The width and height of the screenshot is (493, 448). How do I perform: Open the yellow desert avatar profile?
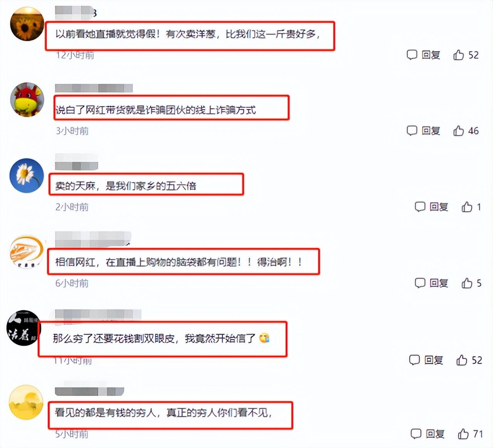pyautogui.click(x=26, y=402)
